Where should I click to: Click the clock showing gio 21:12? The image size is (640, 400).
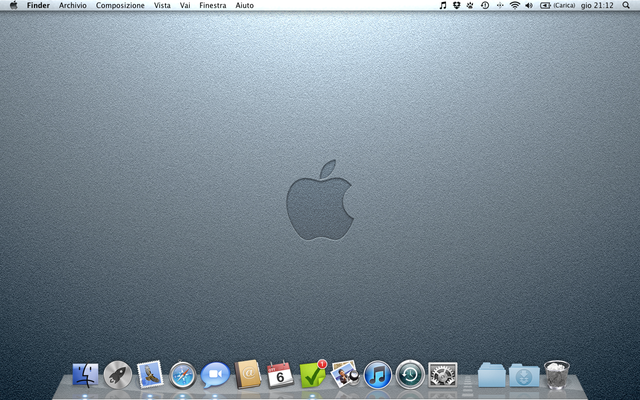coord(597,5)
